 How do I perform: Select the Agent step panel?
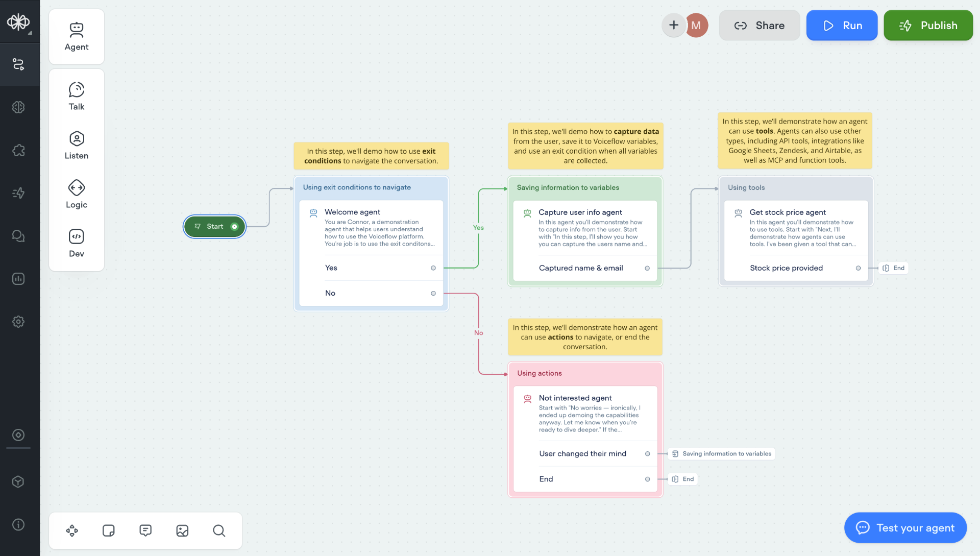point(77,37)
